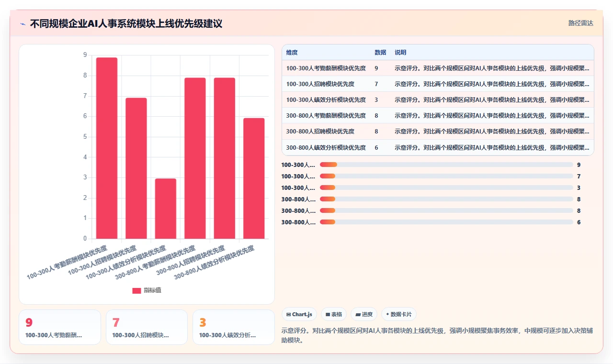Click table cell 300-800人考勤薪酬模块优先度
The height and width of the screenshot is (364, 613).
[x=326, y=116]
